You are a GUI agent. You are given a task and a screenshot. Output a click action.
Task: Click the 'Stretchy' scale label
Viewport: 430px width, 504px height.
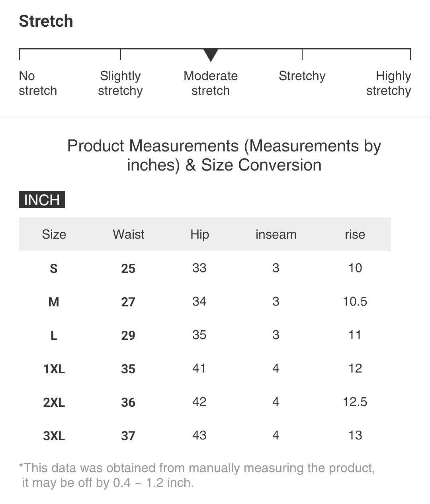(x=302, y=76)
